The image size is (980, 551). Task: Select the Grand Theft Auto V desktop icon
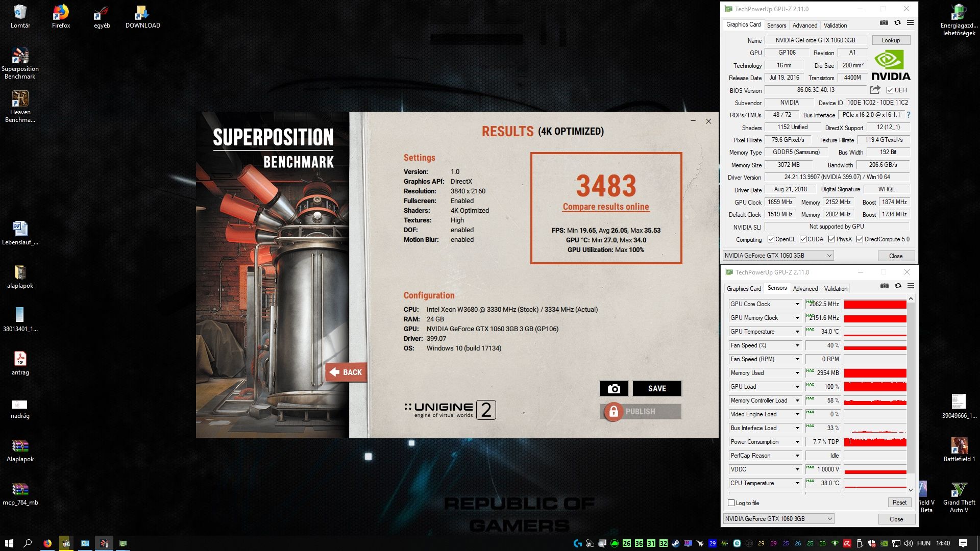959,497
